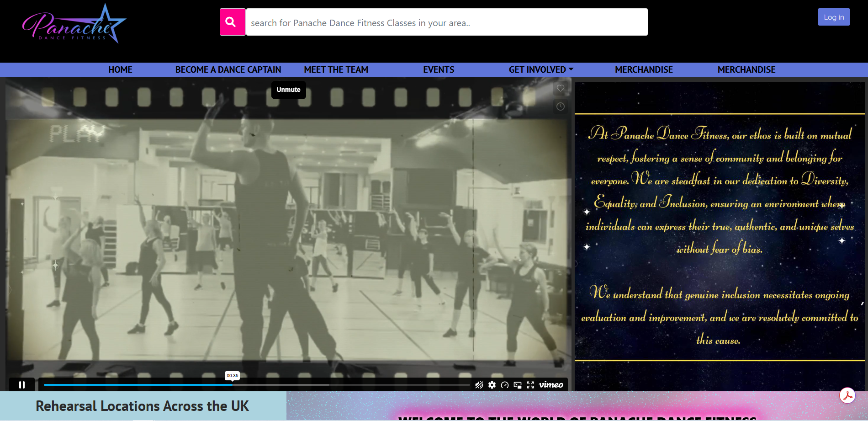
Task: Enable picture-in-picture mode on the video
Action: (x=518, y=385)
